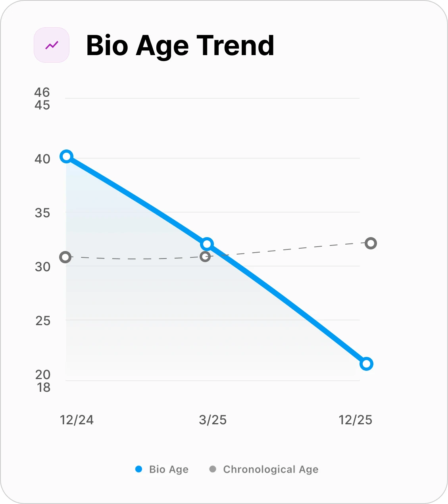
Task: Select the Bio Age point at 3/25
Action: [x=207, y=244]
